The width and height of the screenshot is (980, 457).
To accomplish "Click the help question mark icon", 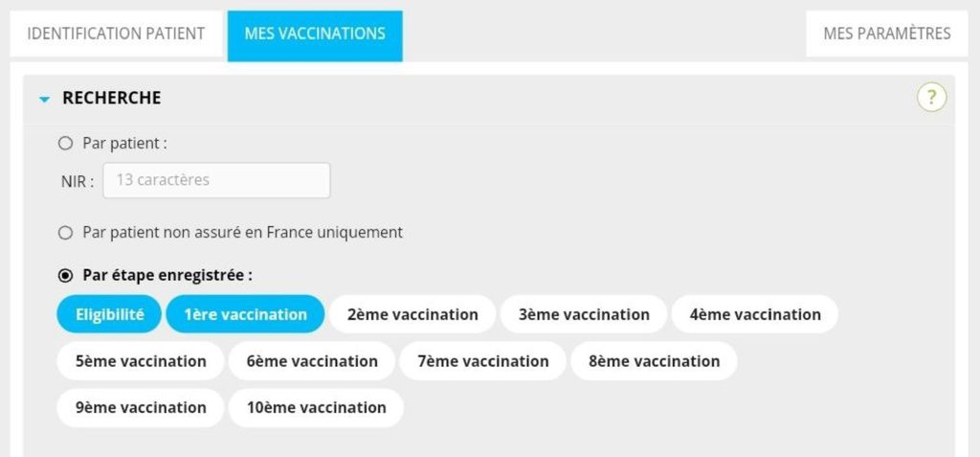I will [931, 97].
